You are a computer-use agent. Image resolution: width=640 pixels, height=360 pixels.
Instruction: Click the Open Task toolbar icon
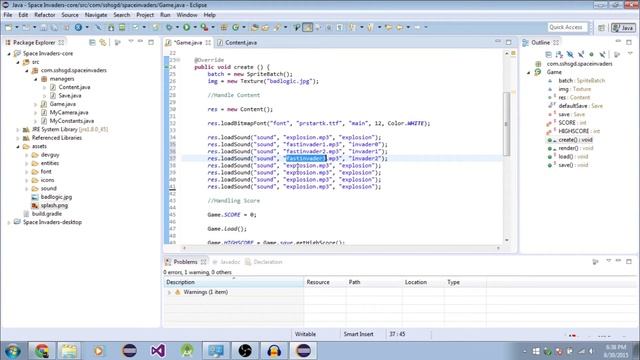[265, 27]
